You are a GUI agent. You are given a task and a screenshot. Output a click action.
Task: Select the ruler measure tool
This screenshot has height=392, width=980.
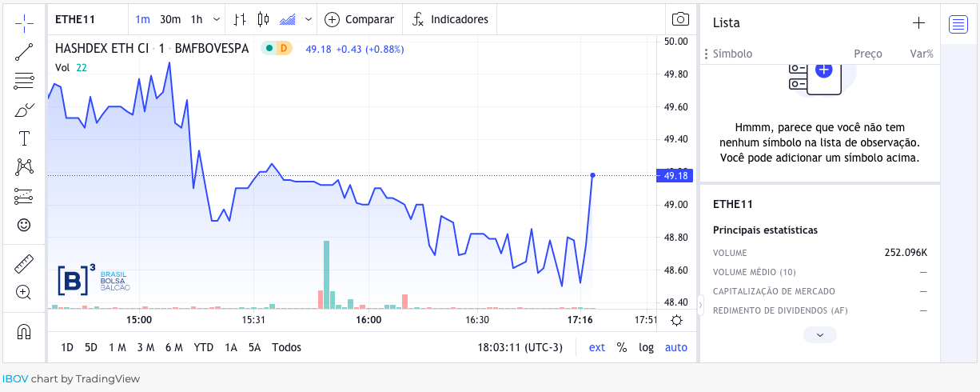(24, 263)
